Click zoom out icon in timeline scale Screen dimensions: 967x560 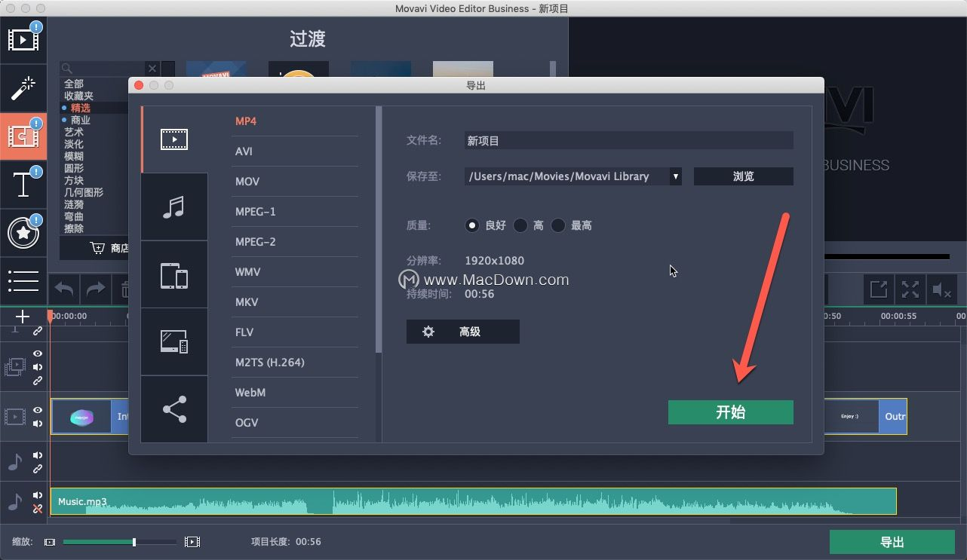(x=50, y=542)
